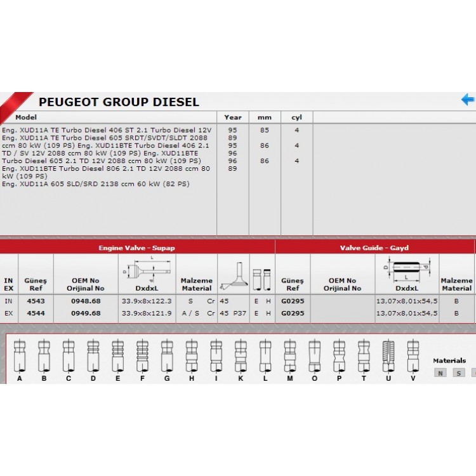Click the IN row label
This screenshot has height=476, width=476.
(8, 301)
